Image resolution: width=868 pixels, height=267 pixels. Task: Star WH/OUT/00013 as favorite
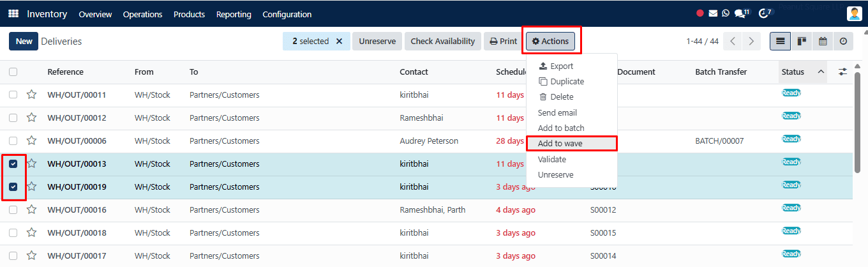[x=31, y=164]
